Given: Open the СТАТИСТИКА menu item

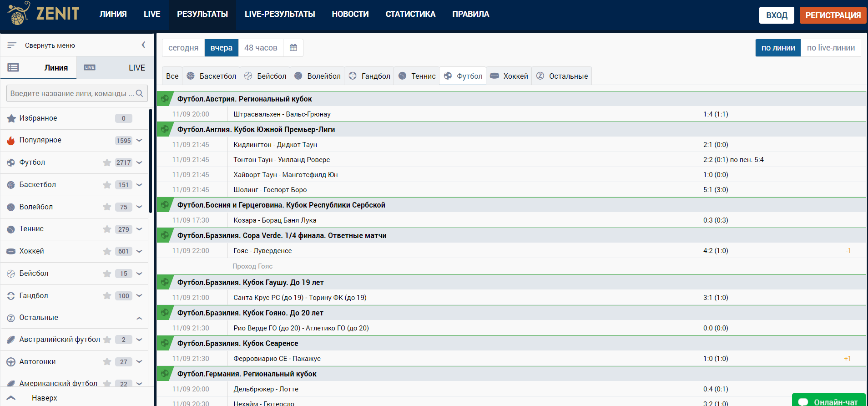Looking at the screenshot, I should coord(410,14).
